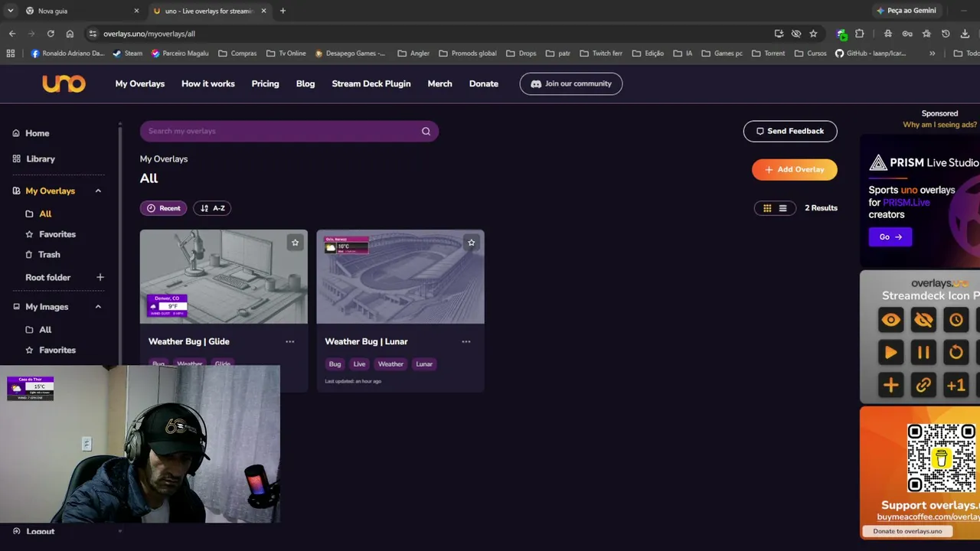Click Donate to overlays.uno button
Screen dimensions: 980x551
pyautogui.click(x=907, y=531)
